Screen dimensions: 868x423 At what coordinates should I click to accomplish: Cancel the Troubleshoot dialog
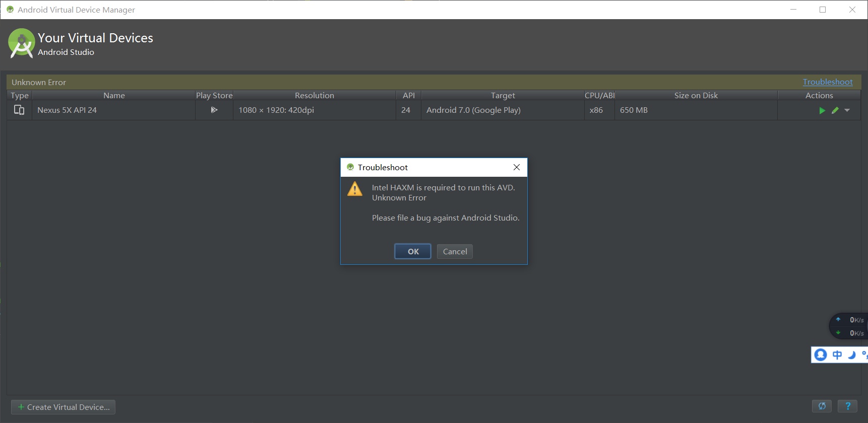click(x=455, y=251)
